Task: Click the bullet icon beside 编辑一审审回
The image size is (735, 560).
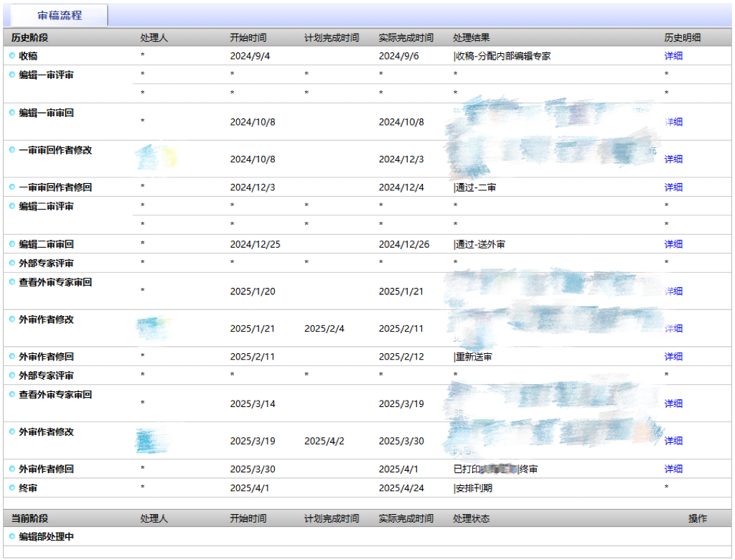Action: point(12,113)
